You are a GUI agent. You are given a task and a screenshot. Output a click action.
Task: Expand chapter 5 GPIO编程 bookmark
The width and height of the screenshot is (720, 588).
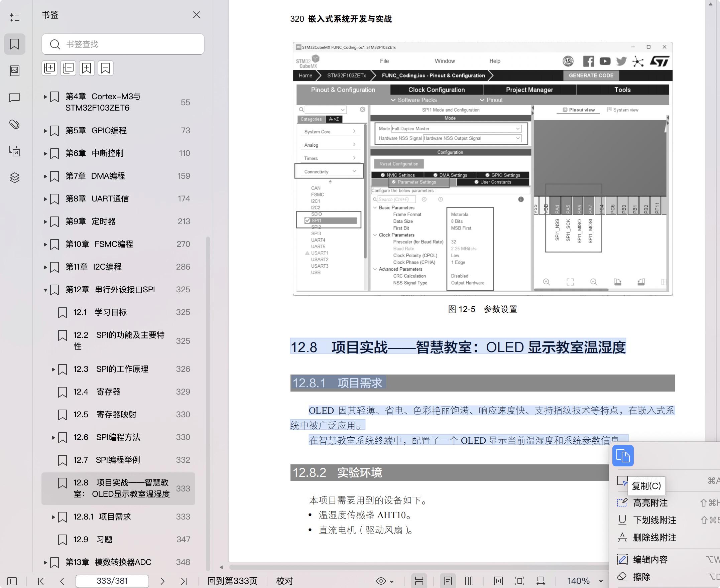point(45,131)
